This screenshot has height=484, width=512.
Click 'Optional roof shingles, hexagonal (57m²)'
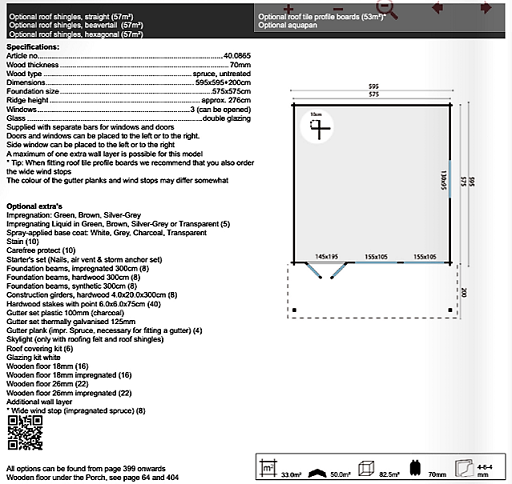[76, 34]
